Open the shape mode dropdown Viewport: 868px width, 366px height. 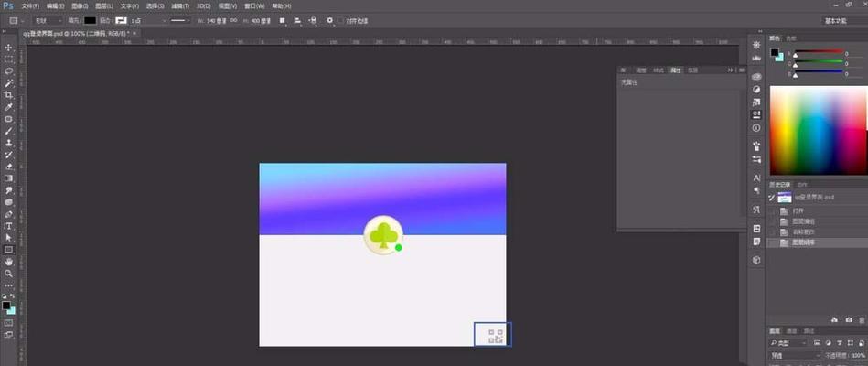pyautogui.click(x=48, y=20)
